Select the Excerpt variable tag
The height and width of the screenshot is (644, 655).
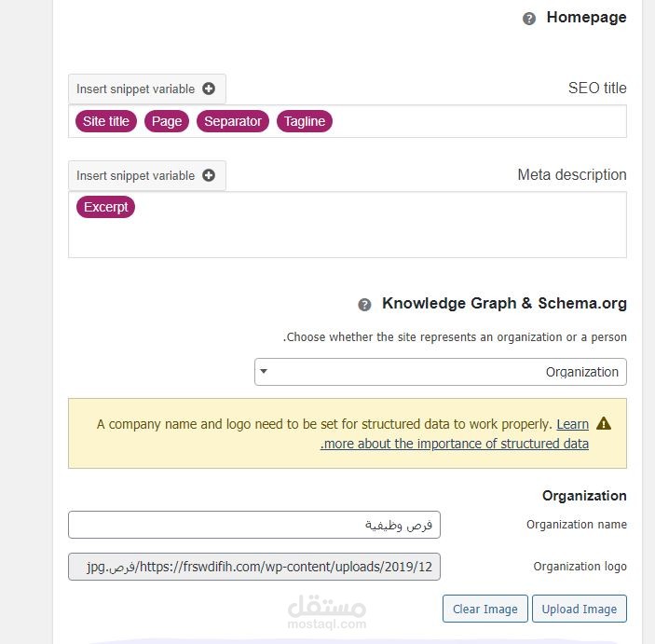(106, 207)
